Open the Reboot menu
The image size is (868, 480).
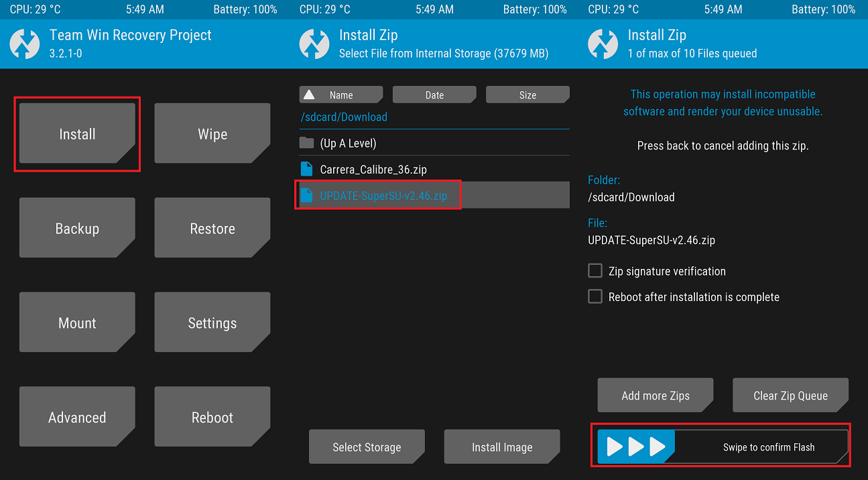pyautogui.click(x=212, y=417)
